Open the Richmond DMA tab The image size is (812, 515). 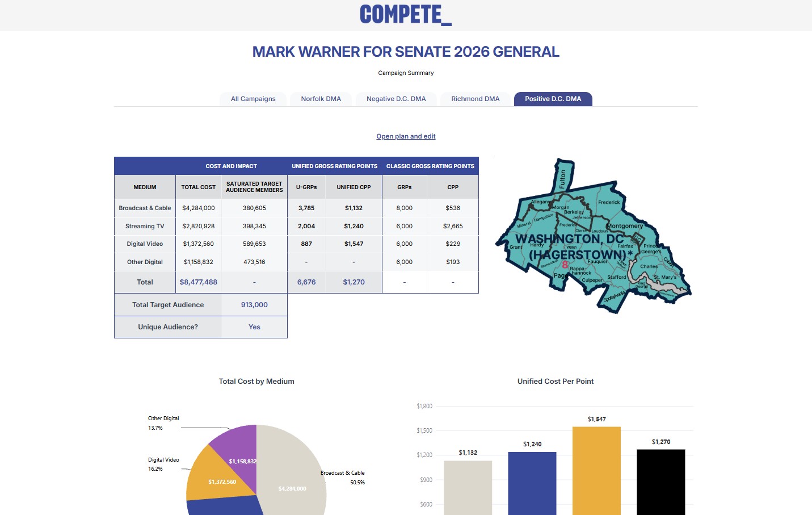tap(476, 99)
